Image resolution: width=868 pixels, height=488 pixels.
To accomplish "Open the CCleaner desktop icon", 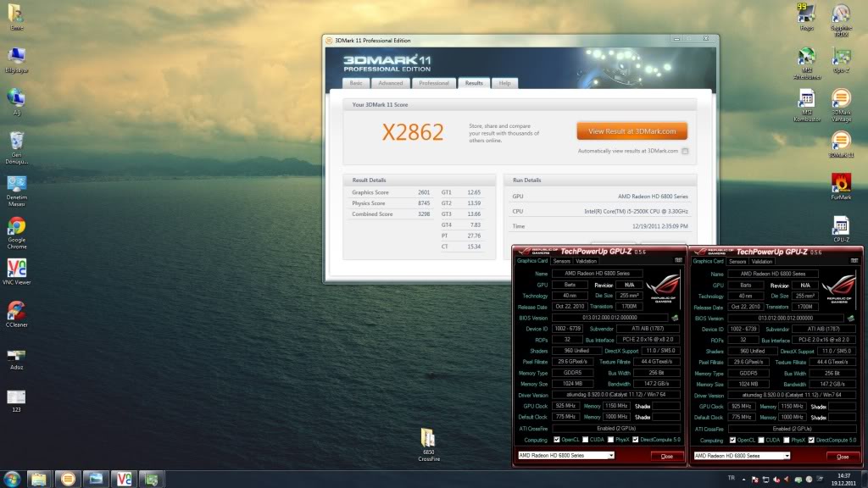I will pyautogui.click(x=15, y=311).
